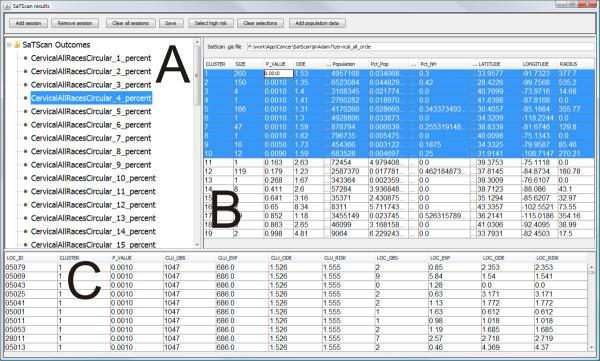Click the LOC_ID column header

31,258
